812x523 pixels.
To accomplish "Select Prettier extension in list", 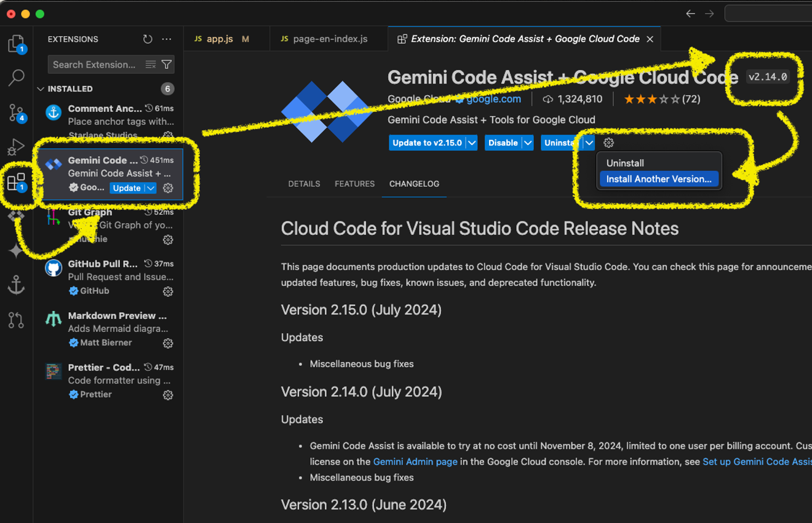I will coord(109,381).
